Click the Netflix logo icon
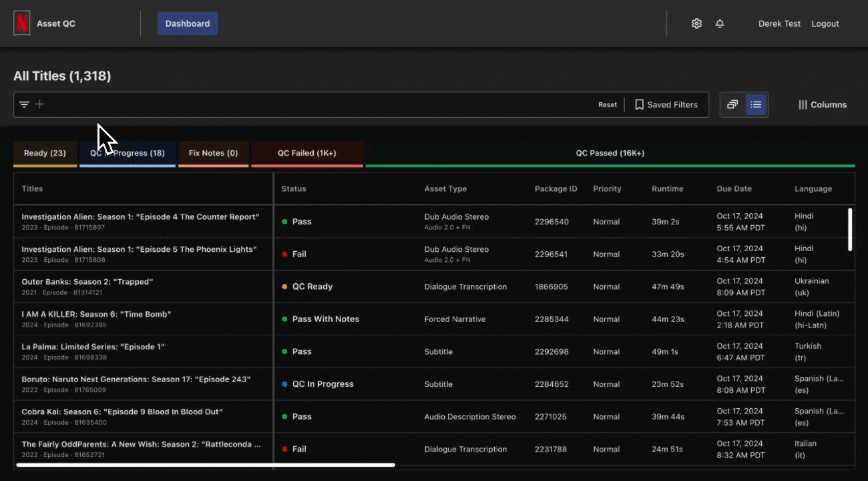Viewport: 868px width, 481px height. click(22, 23)
